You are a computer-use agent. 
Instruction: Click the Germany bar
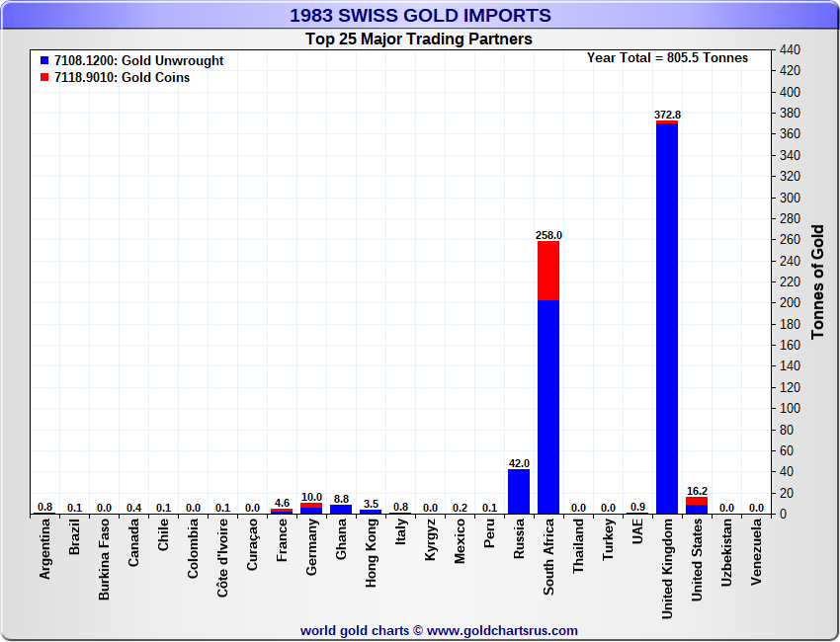point(311,508)
